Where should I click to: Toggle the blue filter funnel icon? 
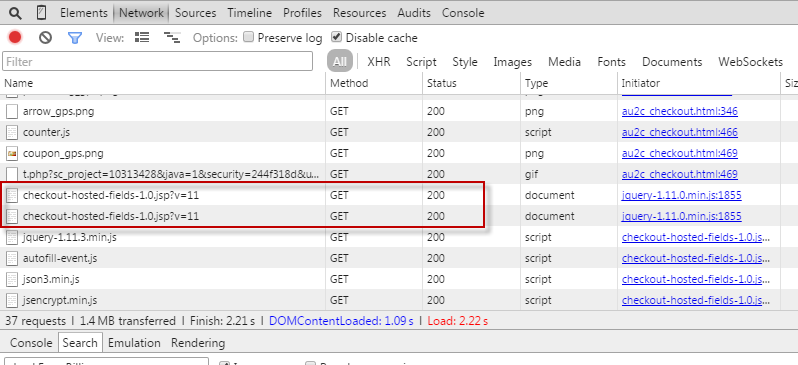(75, 38)
